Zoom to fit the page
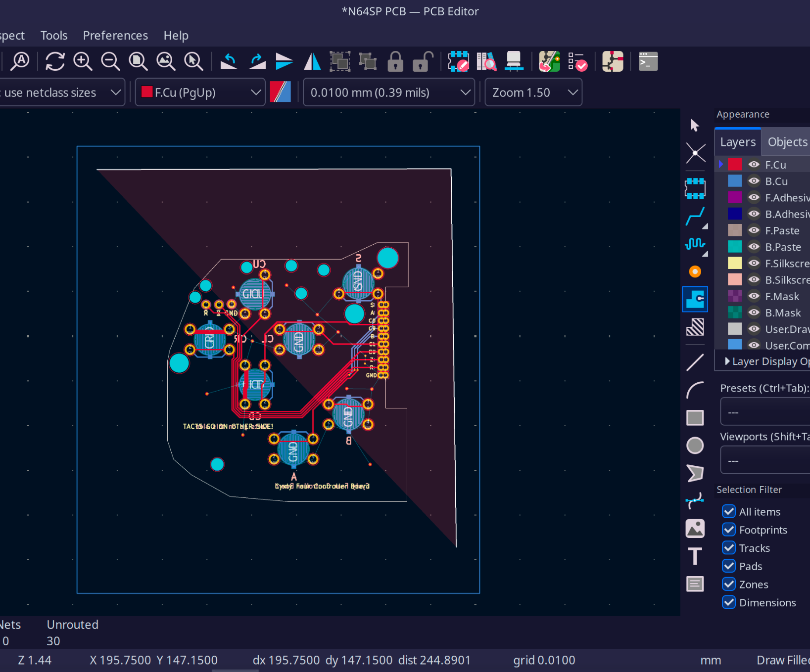Viewport: 810px width, 672px height. [138, 61]
